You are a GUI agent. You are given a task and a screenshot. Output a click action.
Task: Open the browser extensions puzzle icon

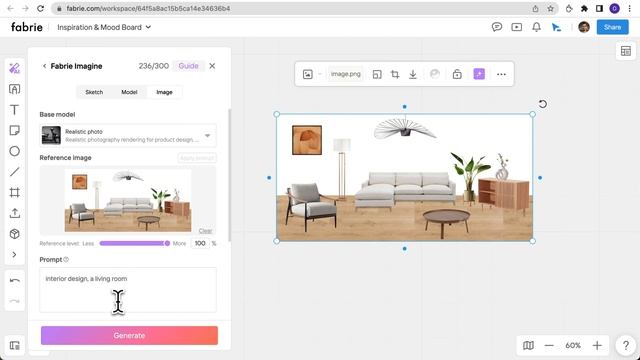(584, 9)
